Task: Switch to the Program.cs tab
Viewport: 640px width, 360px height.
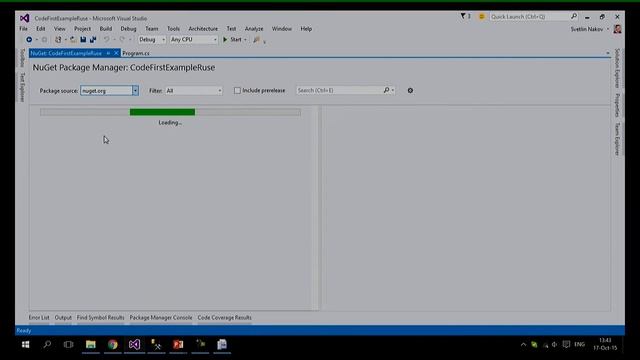Action: click(x=136, y=53)
